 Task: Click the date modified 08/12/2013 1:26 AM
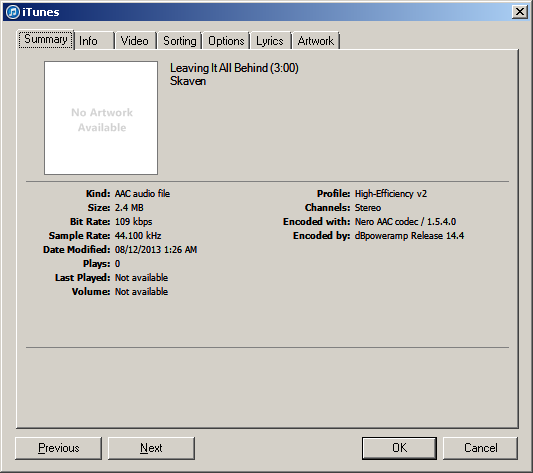click(156, 250)
